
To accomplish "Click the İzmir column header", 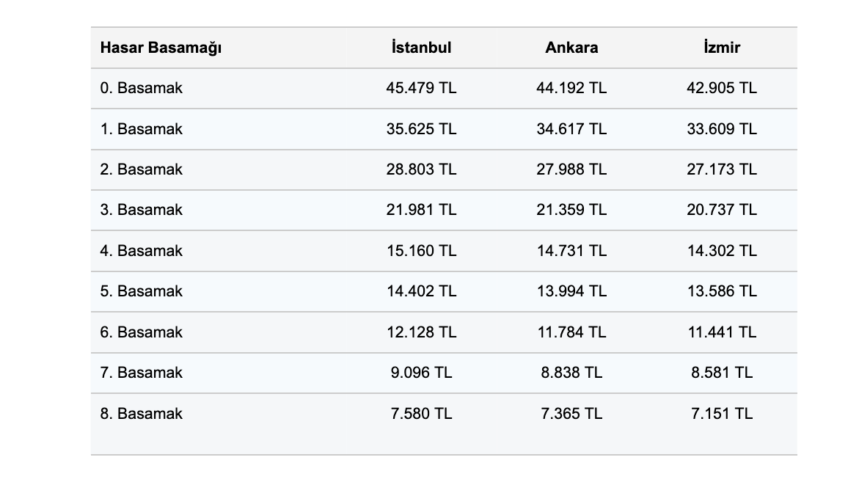I will tap(721, 48).
